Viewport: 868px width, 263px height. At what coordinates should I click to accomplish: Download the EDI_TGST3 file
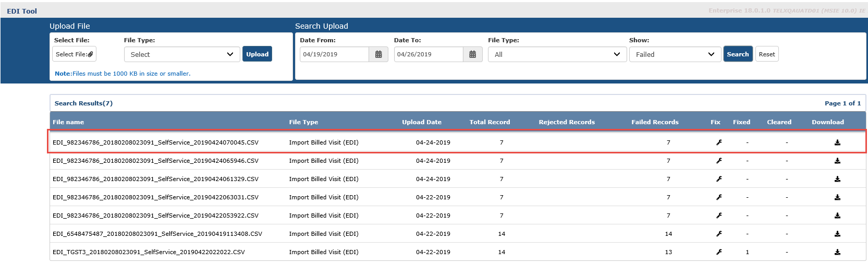click(x=837, y=252)
